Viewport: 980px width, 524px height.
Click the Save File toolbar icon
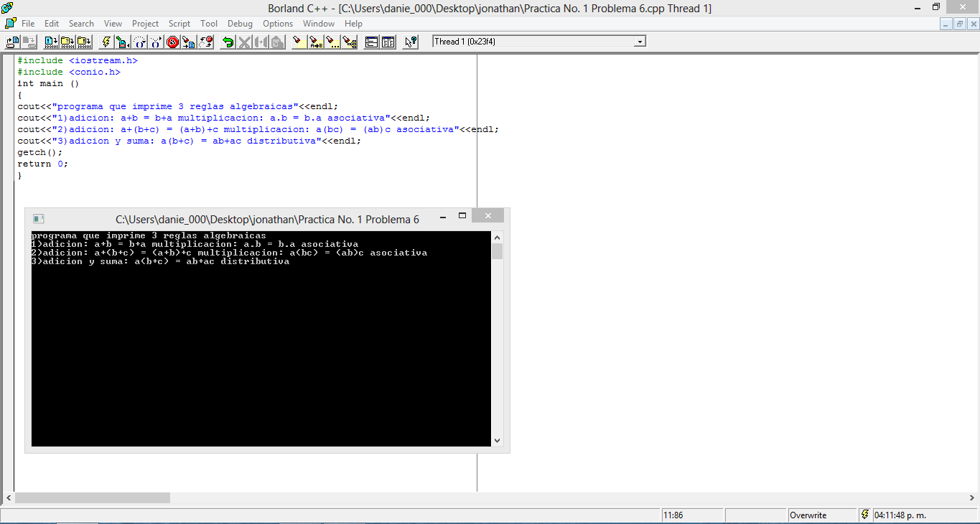tap(27, 42)
